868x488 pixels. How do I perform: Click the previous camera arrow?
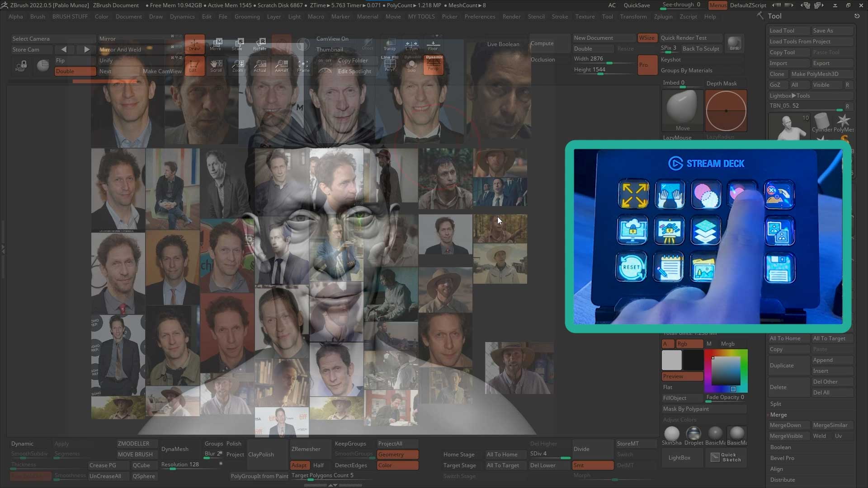click(64, 50)
